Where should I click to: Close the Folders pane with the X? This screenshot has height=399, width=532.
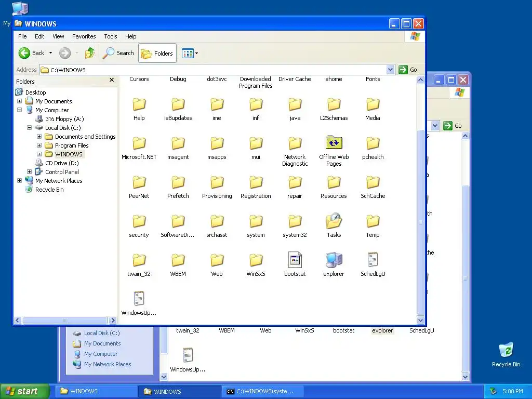click(112, 80)
